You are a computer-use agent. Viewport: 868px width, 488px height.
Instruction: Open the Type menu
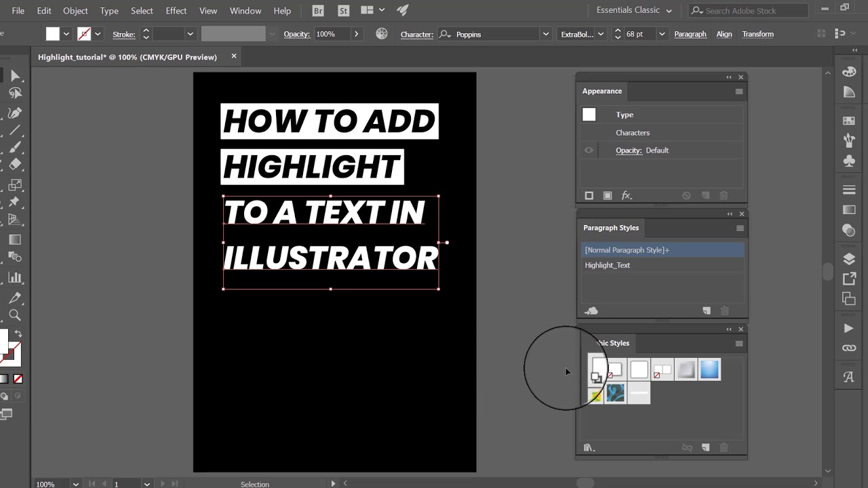(109, 11)
